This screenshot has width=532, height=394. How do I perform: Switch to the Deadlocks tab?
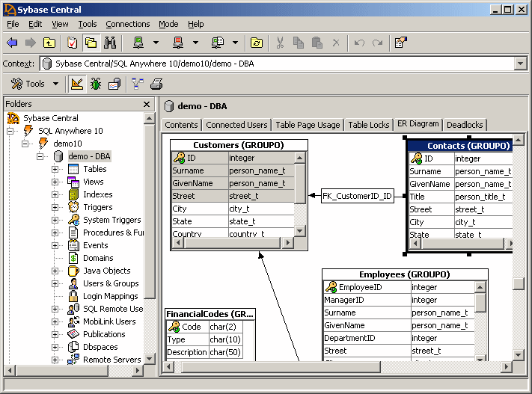coord(465,125)
